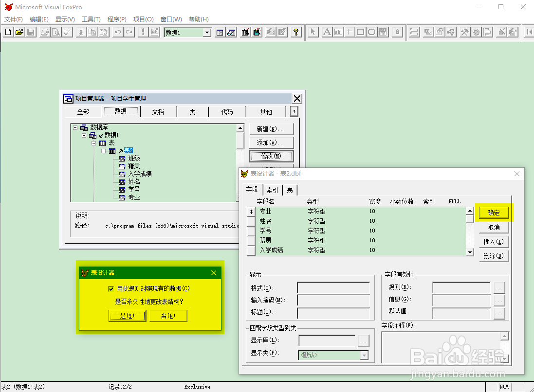Click the Print toolbar icon
This screenshot has width=534, height=392.
pyautogui.click(x=45, y=32)
